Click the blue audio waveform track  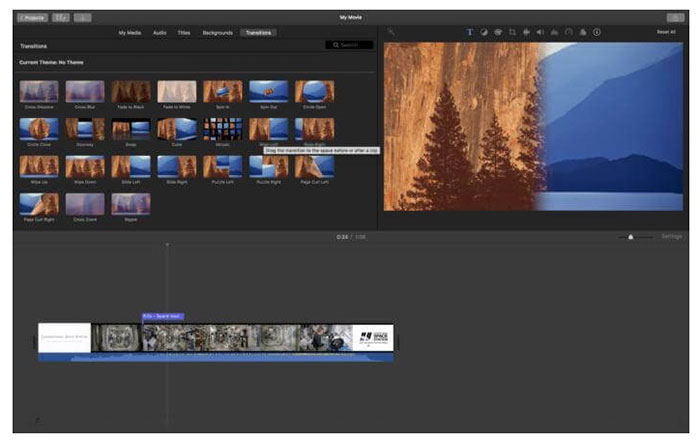[216, 357]
